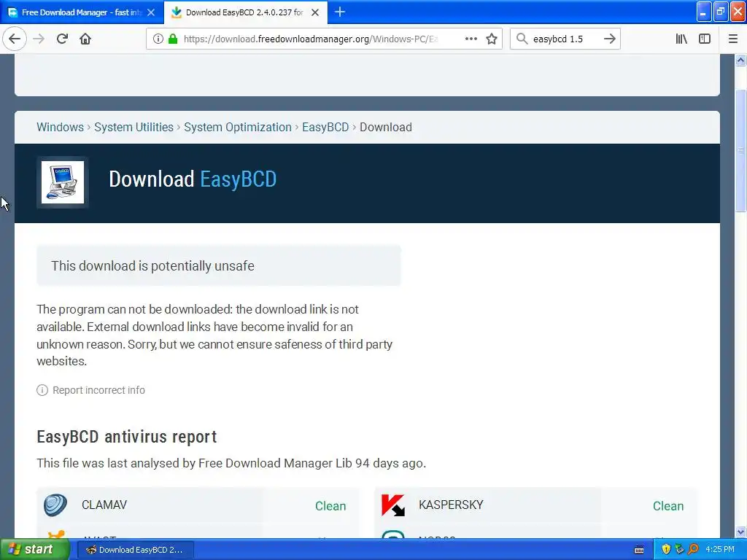Image resolution: width=747 pixels, height=560 pixels.
Task: Open the System Utilities breadcrumb link
Action: [134, 127]
